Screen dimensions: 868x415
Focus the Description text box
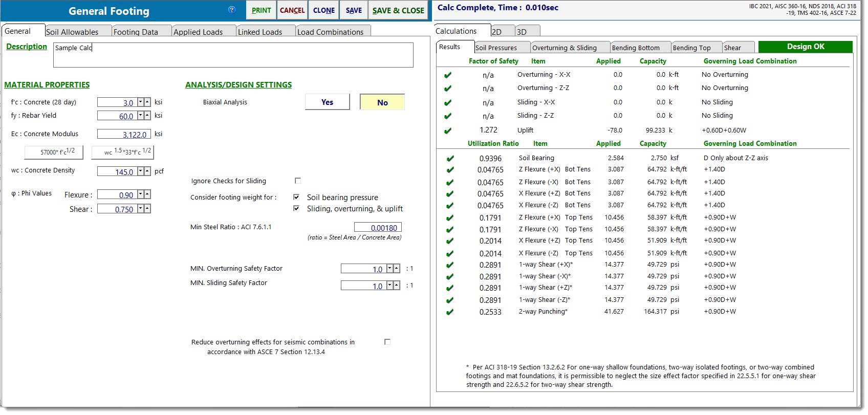[233, 55]
